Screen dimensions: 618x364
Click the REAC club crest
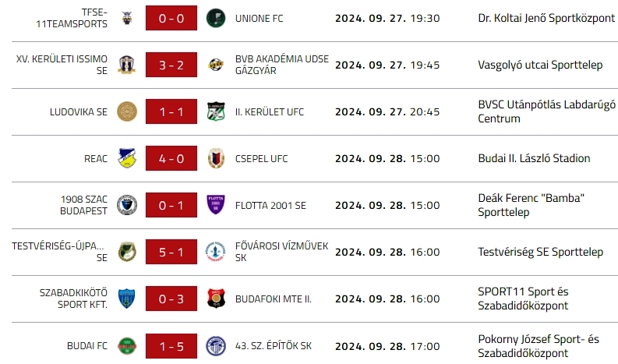click(x=126, y=158)
